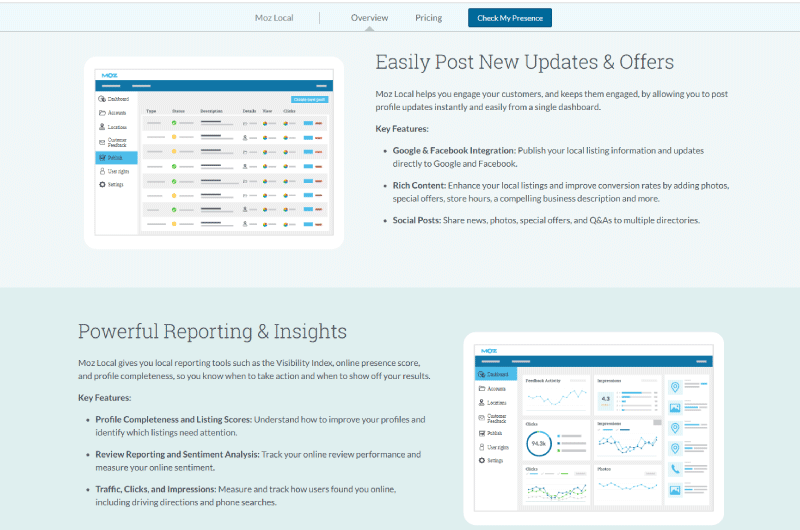The width and height of the screenshot is (800, 530).
Task: Click "Review Reporting and Sentiment Analysis:" text
Action: click(178, 455)
